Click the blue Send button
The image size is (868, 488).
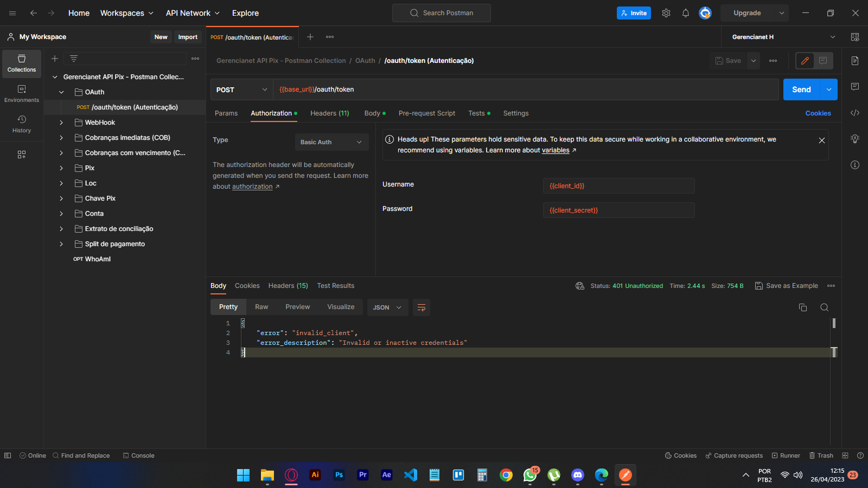point(801,89)
